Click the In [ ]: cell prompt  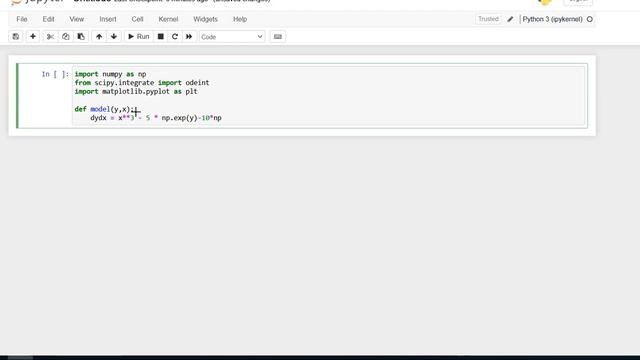tap(55, 74)
